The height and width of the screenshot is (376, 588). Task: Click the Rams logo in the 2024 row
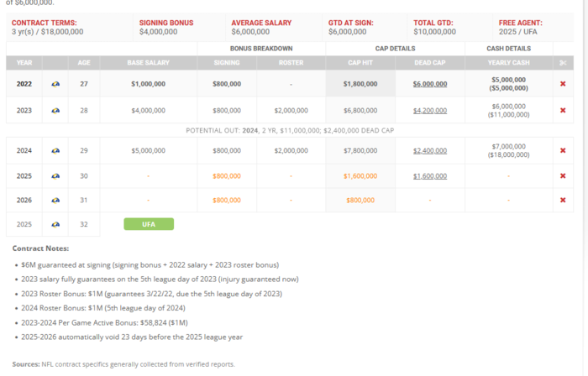55,150
